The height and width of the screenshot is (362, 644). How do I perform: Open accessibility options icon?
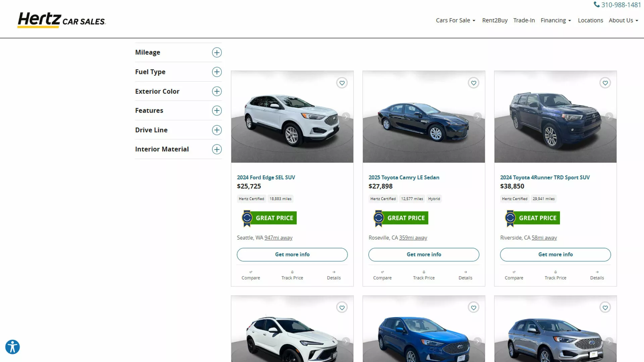coord(12,347)
